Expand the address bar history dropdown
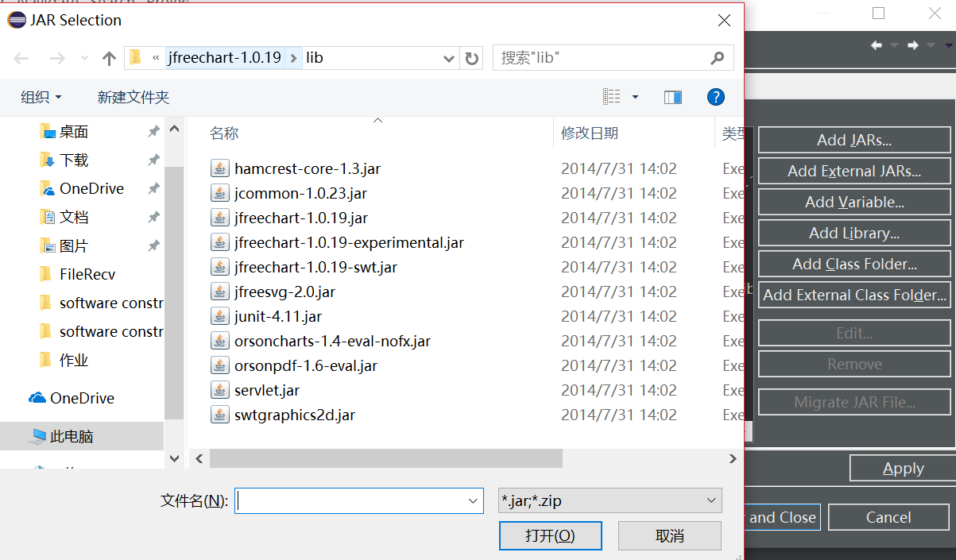Viewport: 956px width, 560px height. (x=449, y=58)
